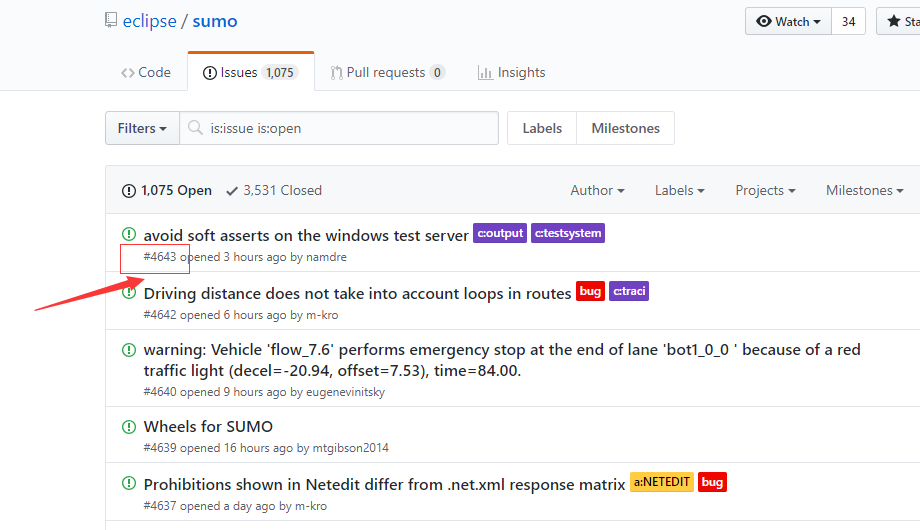Go to the Insights tab
Image resolution: width=920 pixels, height=530 pixels.
click(x=511, y=72)
